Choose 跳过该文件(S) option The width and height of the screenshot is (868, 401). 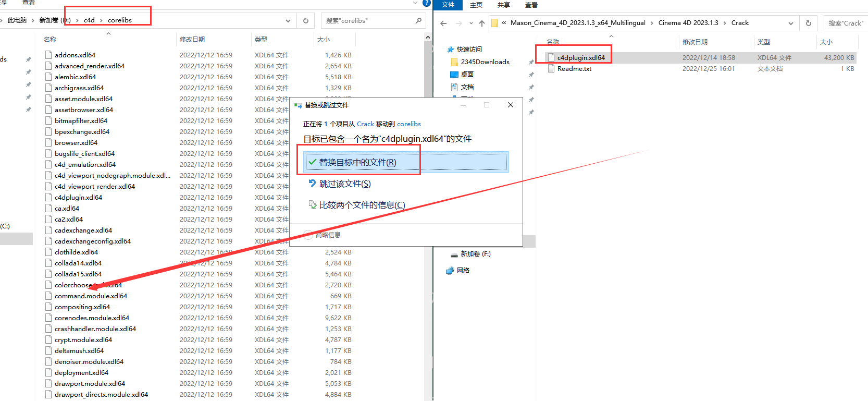pos(344,184)
